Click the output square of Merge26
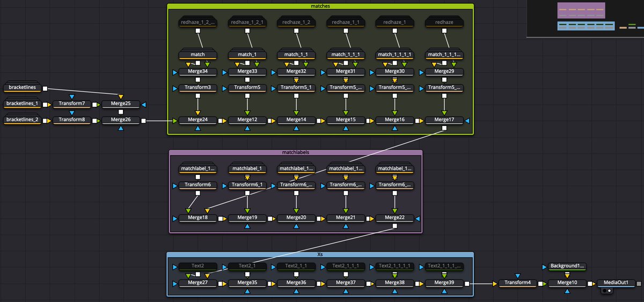The height and width of the screenshot is (302, 644). [143, 121]
